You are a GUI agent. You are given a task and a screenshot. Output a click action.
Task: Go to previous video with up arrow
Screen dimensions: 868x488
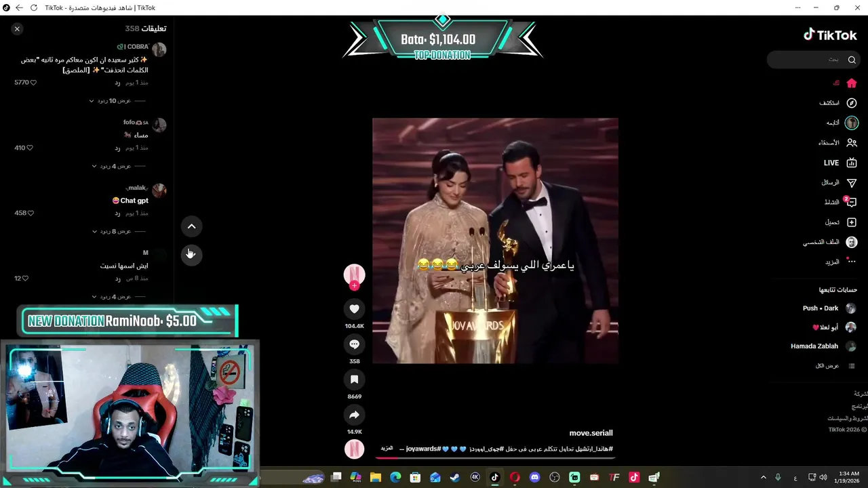coord(191,226)
